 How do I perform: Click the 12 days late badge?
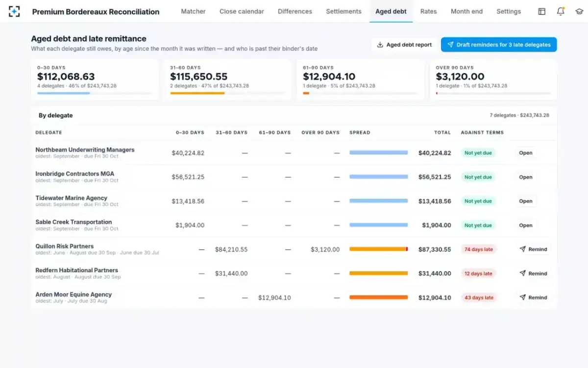[479, 273]
